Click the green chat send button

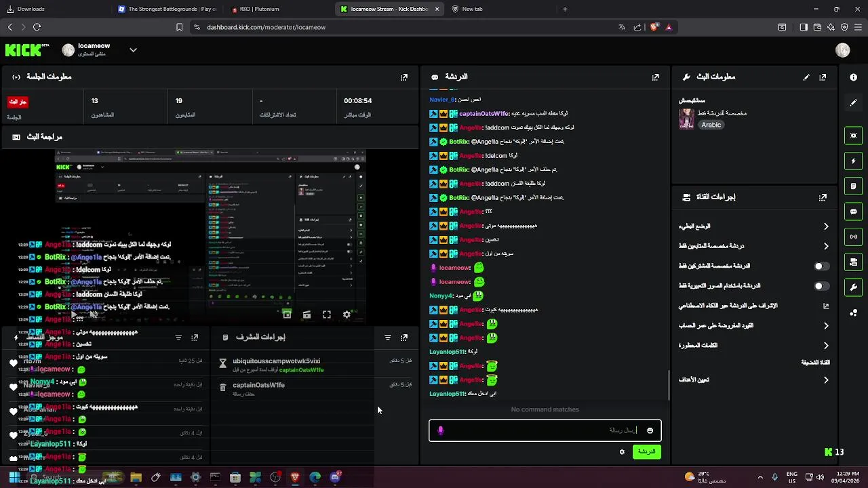coord(646,451)
